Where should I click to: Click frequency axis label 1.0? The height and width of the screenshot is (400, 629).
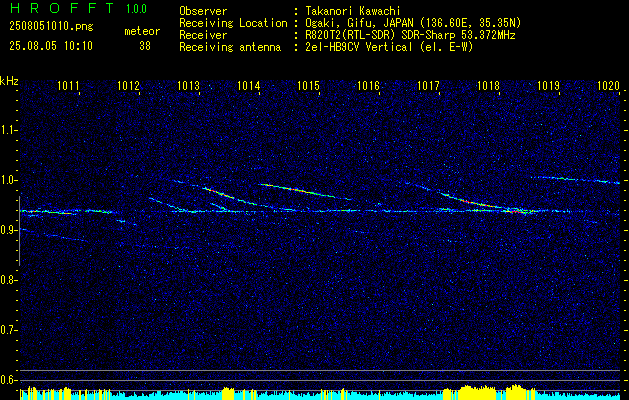pyautogui.click(x=8, y=180)
